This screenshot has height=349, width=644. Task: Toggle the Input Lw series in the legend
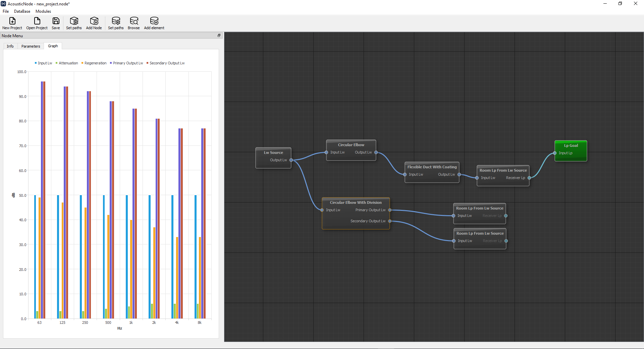43,63
